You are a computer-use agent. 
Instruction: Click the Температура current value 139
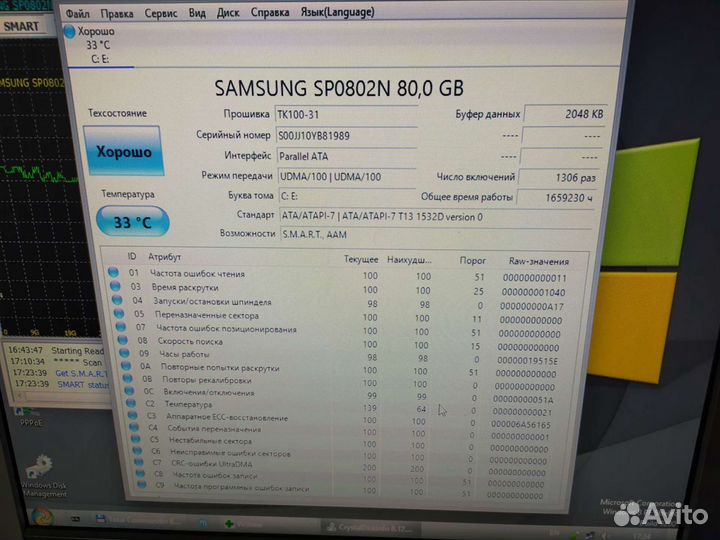tap(370, 408)
